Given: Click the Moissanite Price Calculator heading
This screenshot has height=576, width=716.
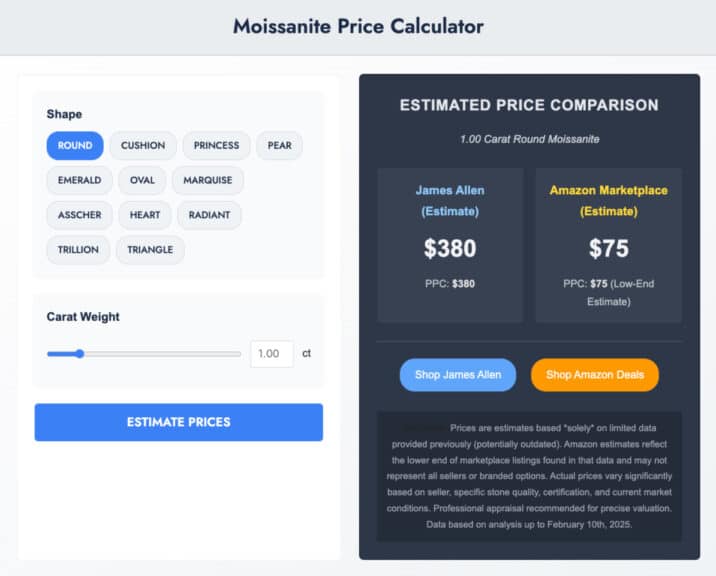Looking at the screenshot, I should tap(358, 27).
